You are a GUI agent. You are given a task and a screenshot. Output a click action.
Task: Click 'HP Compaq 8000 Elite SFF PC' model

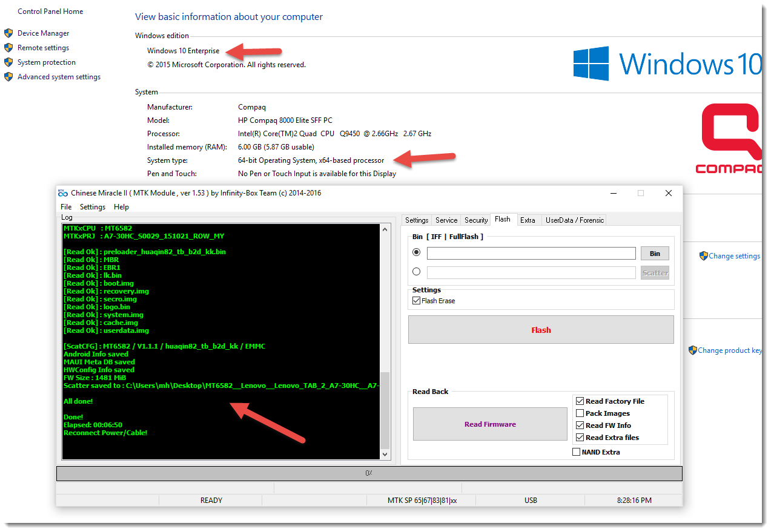coord(285,120)
